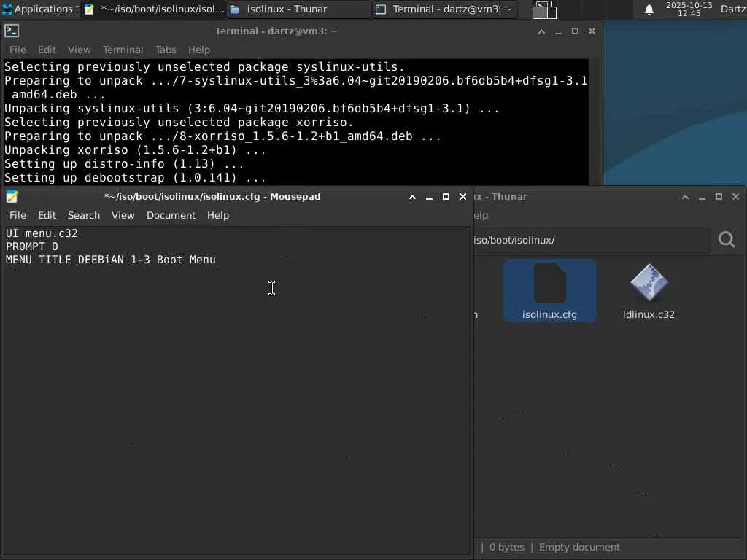This screenshot has width=747, height=560.
Task: Open the Terminal menu in the terminal window
Action: [x=123, y=50]
